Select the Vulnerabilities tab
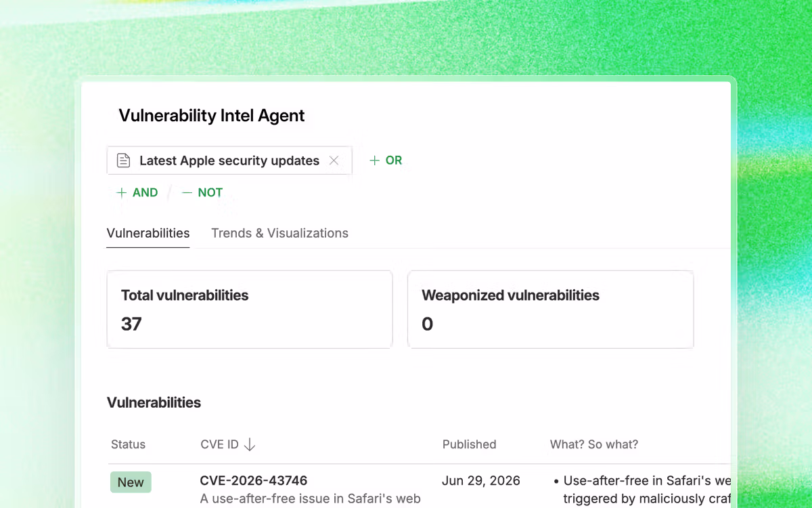The image size is (812, 508). click(148, 233)
